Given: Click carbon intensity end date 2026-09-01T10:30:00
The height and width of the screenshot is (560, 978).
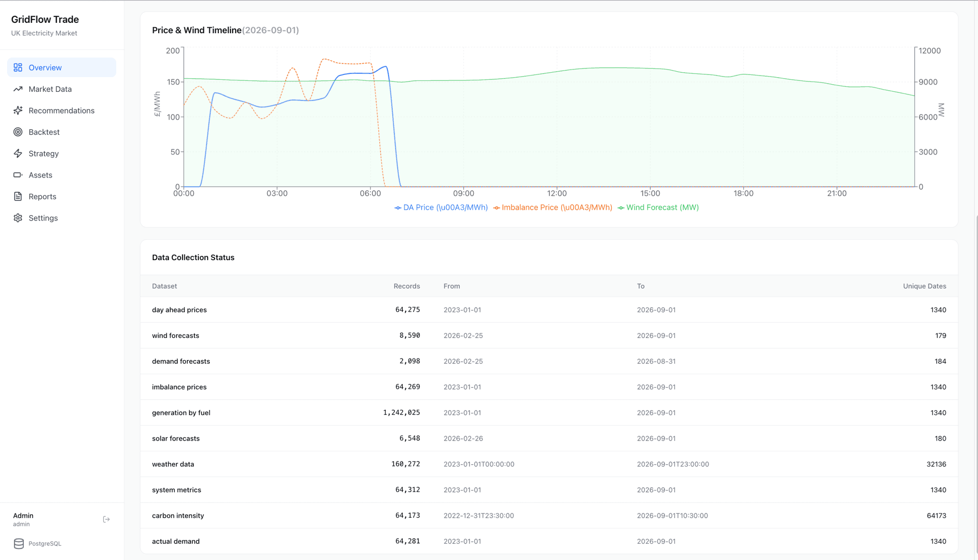Looking at the screenshot, I should pos(672,515).
